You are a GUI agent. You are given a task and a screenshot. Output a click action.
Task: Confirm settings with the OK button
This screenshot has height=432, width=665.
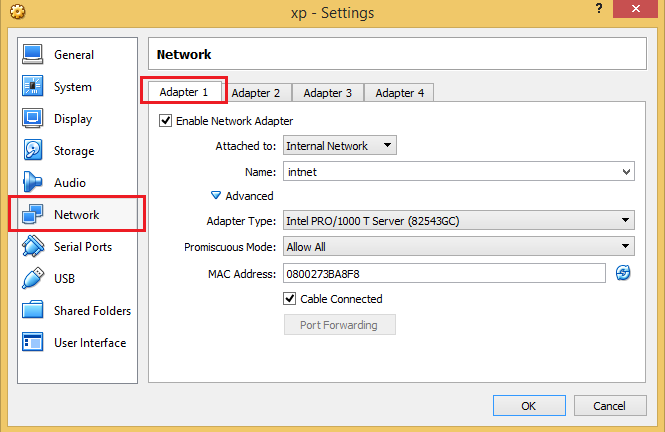pos(529,406)
